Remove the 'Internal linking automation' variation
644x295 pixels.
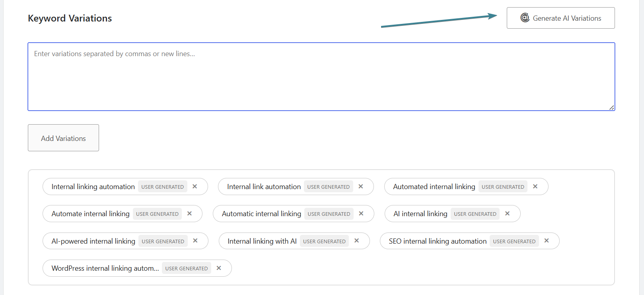(195, 186)
